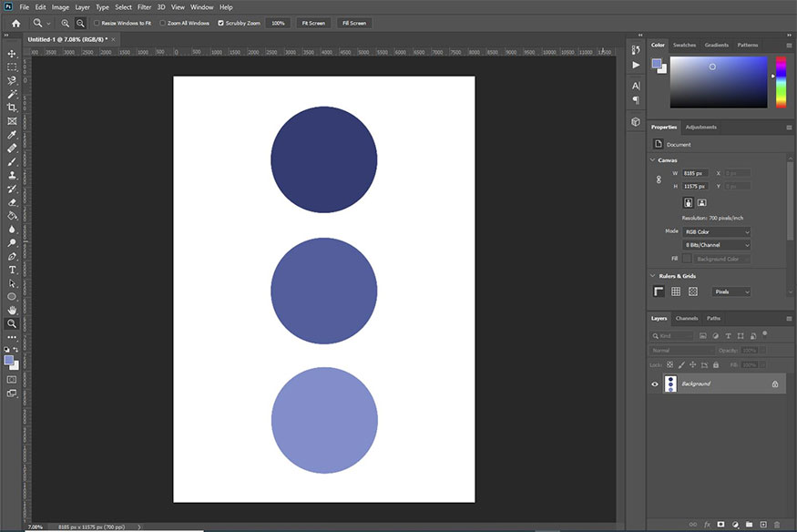Set canvas orientation to portrait
Viewport: 797px width, 532px height.
click(x=688, y=203)
